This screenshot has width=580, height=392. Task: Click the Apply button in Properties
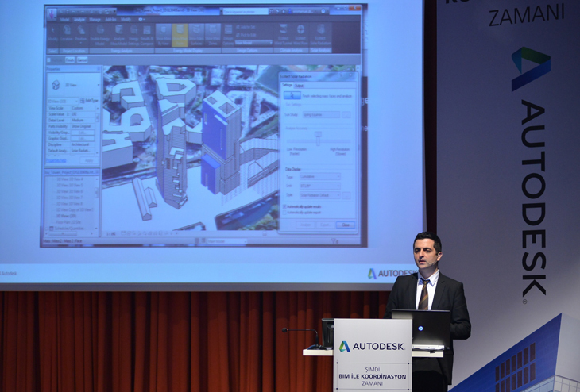coord(89,161)
